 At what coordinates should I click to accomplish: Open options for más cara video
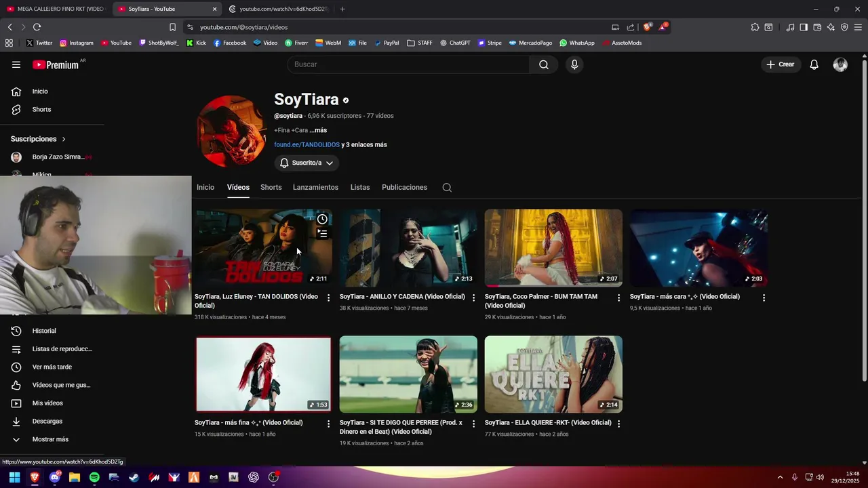tap(764, 298)
